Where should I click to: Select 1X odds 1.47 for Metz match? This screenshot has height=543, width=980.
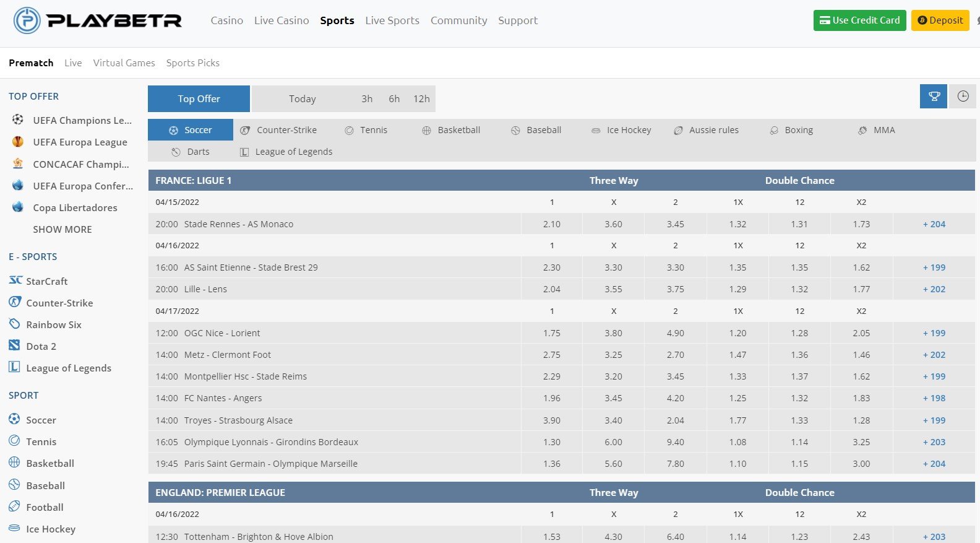click(737, 355)
